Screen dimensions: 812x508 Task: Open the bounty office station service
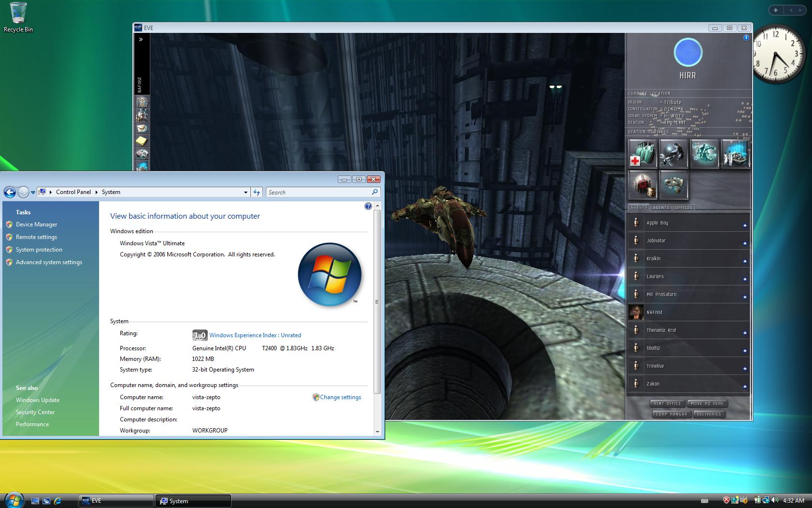pos(643,184)
